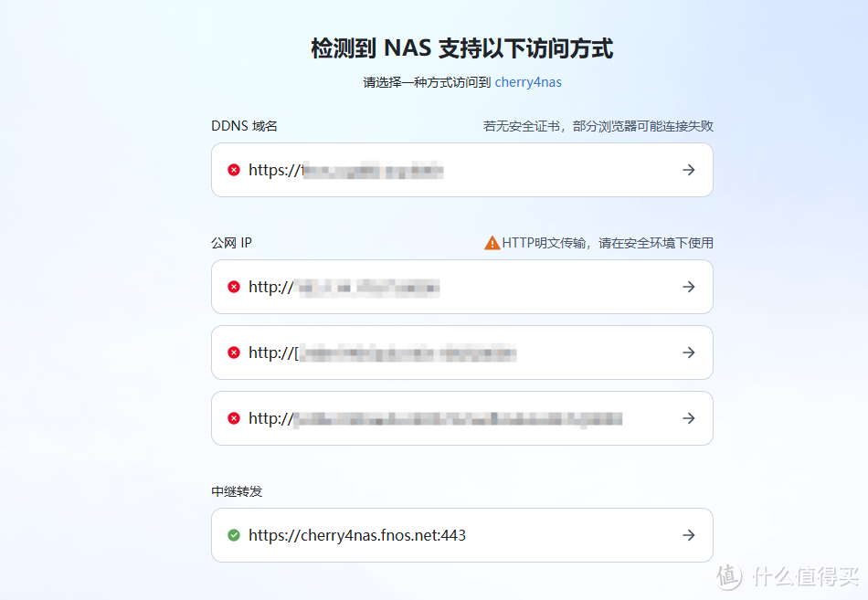Select the blurred DDNS https address
This screenshot has width=868, height=600.
tap(346, 170)
